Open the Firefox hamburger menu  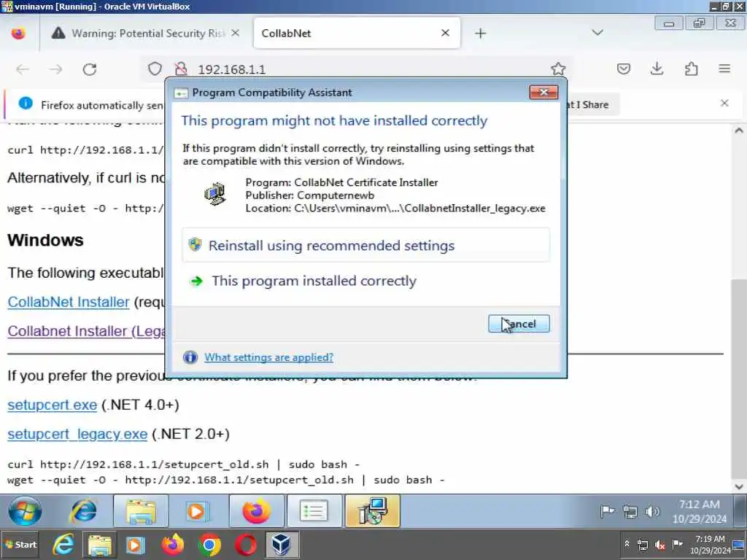724,69
